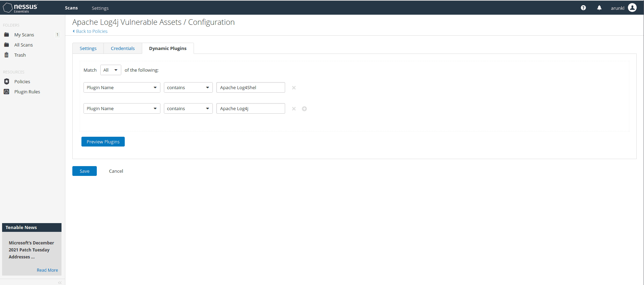Click the arunkl user avatar icon
Screen dimensions: 644x285
tap(632, 8)
